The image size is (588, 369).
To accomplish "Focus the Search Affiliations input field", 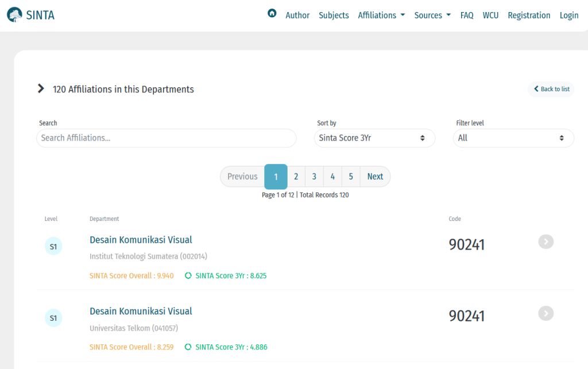I will pos(166,138).
